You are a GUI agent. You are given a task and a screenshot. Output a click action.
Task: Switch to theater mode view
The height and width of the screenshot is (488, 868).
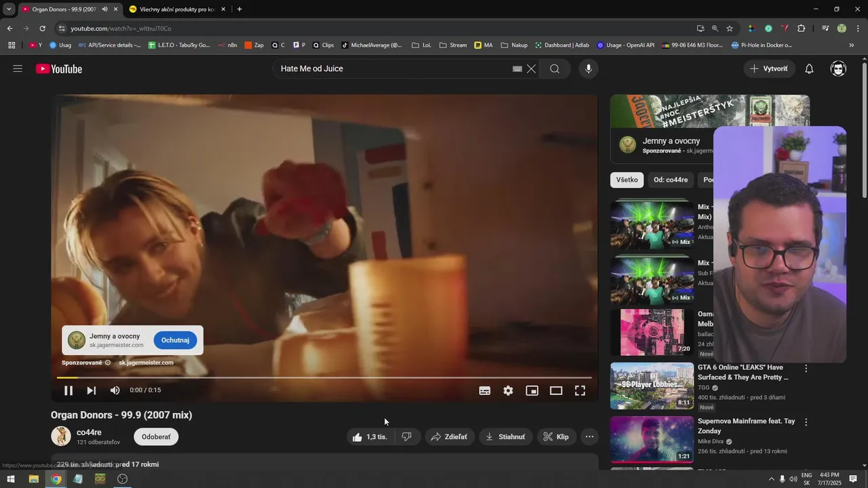[556, 390]
